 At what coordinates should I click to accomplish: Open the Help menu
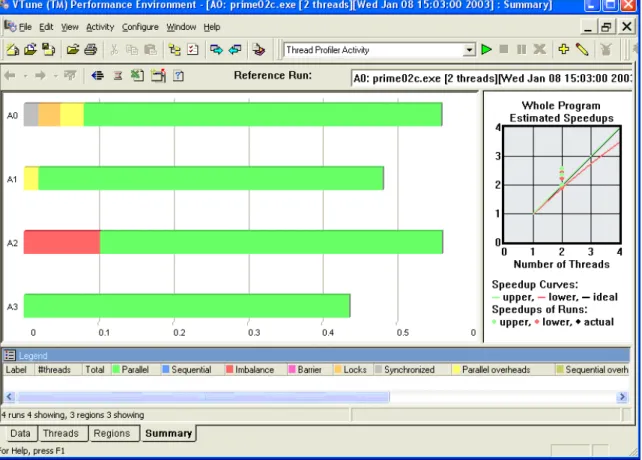212,27
